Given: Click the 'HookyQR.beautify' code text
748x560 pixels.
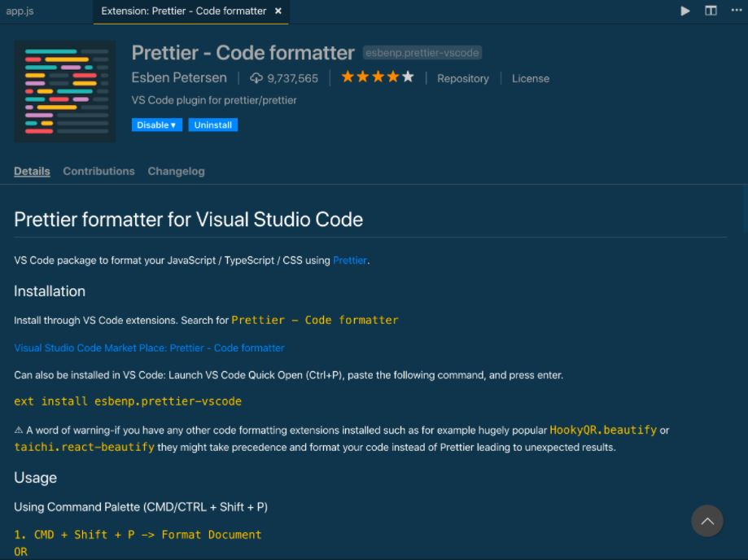Looking at the screenshot, I should coord(603,430).
